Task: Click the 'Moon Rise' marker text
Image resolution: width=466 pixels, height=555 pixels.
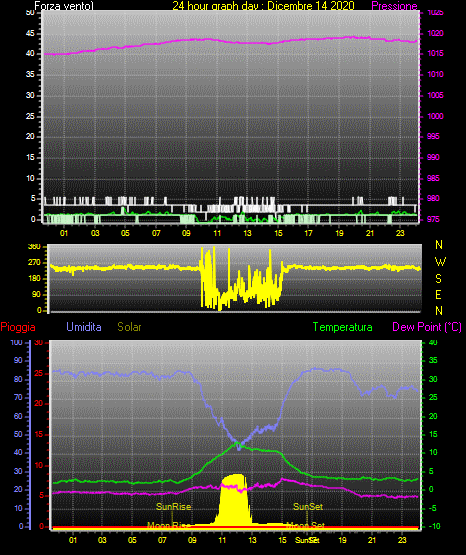Action: pos(169,525)
